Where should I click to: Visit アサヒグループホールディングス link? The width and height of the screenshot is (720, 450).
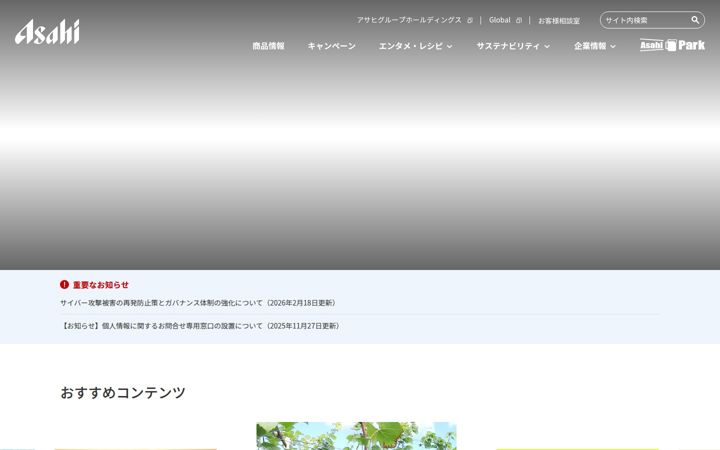click(x=409, y=20)
